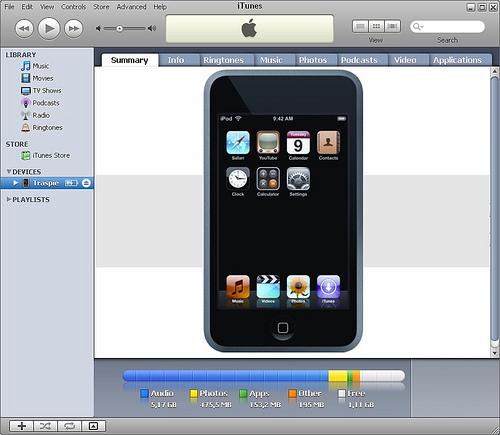500x435 pixels.
Task: Switch to the Photos tab
Action: [x=313, y=60]
